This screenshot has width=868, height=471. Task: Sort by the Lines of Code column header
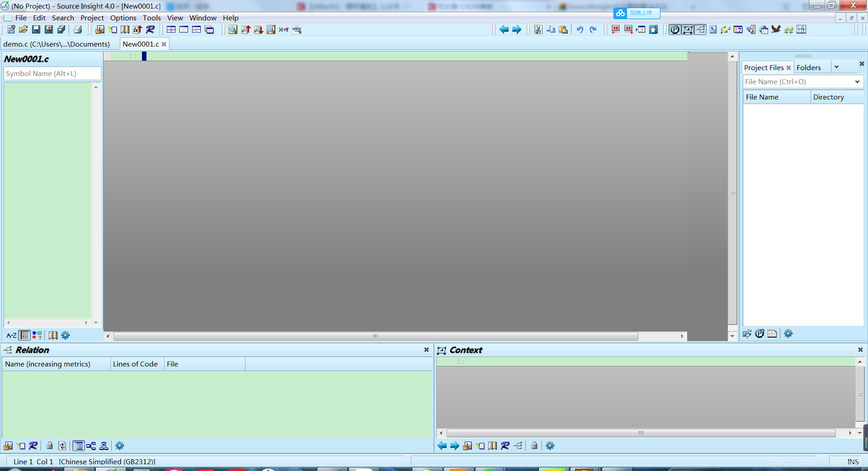137,364
